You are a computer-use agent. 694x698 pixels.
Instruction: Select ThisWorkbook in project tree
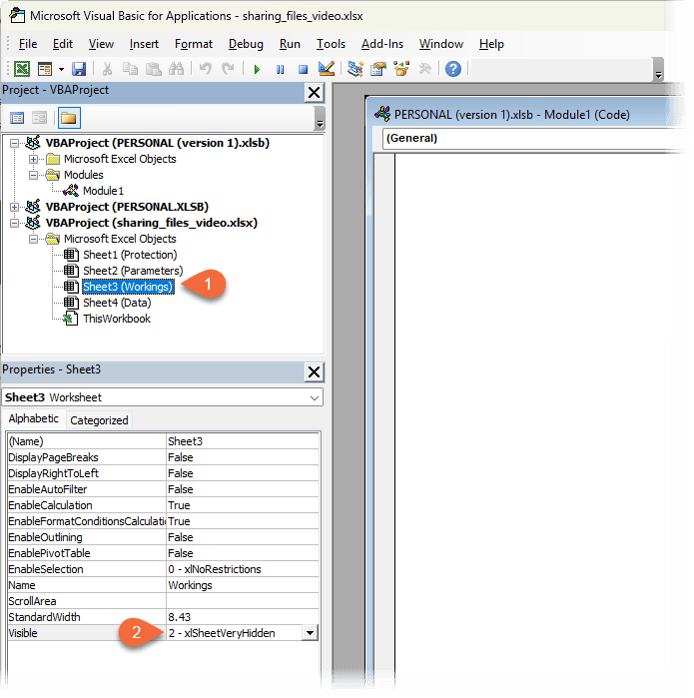point(117,319)
